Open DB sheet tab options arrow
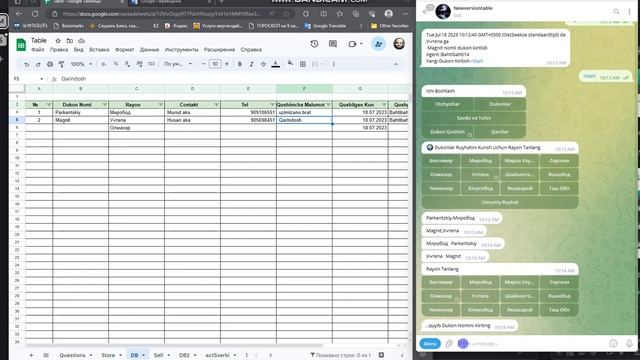The width and height of the screenshot is (640, 360). (x=144, y=355)
